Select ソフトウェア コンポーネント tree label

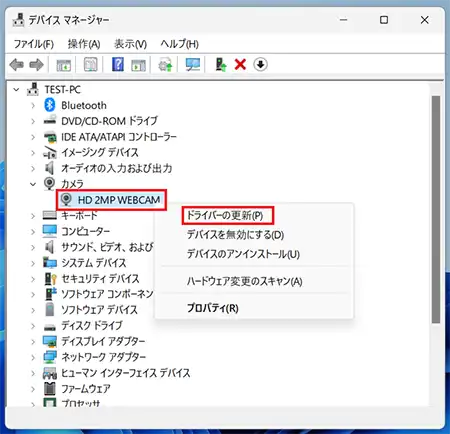pos(107,294)
